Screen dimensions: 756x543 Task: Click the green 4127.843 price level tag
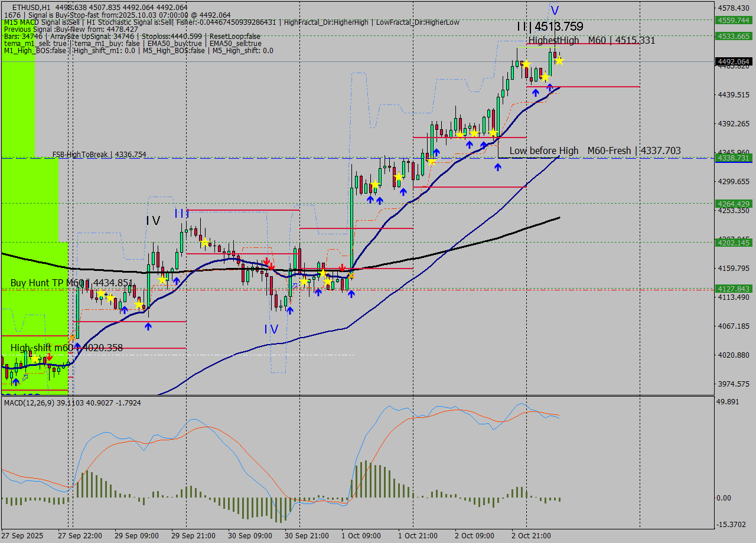pos(734,289)
